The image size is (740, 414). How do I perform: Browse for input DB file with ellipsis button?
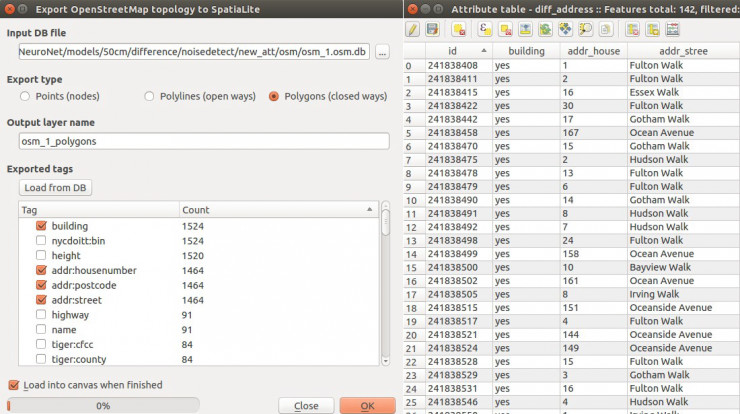click(x=382, y=52)
